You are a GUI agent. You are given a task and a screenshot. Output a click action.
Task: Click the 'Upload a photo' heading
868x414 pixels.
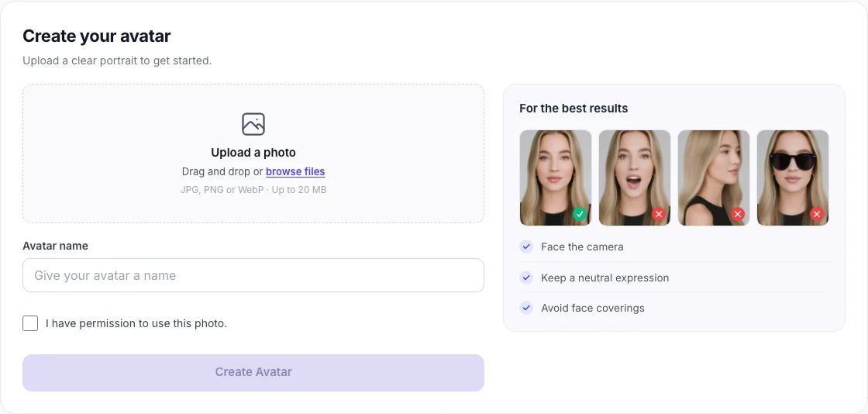click(253, 153)
